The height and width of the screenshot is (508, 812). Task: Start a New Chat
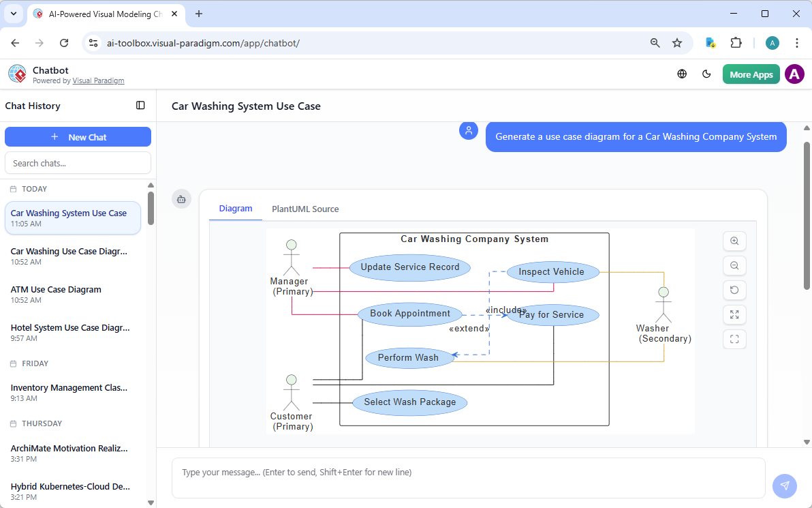point(78,136)
